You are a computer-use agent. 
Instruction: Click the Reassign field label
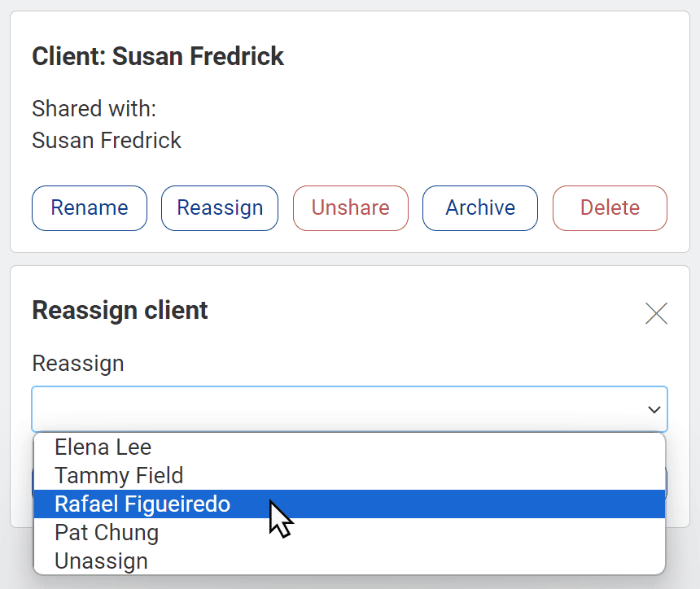[78, 364]
